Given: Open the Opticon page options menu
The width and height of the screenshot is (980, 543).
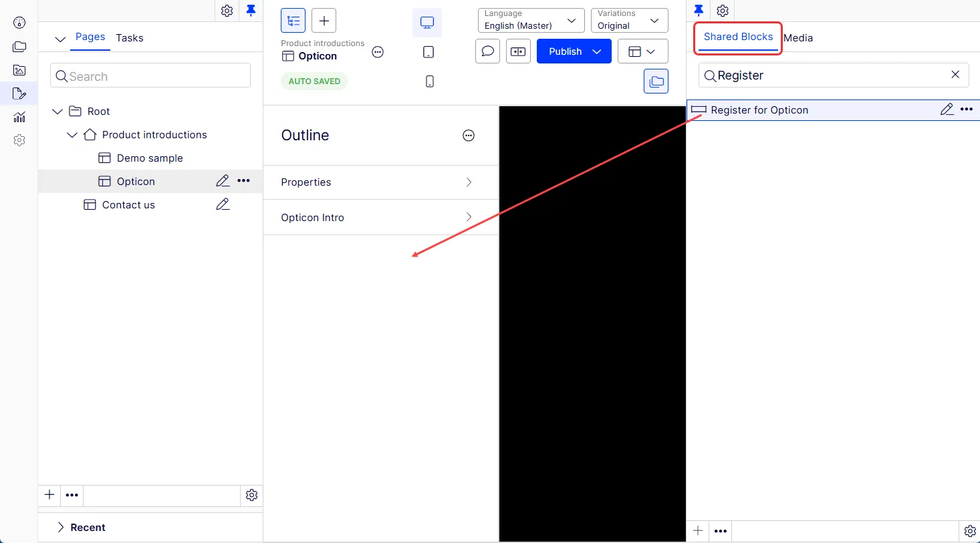Looking at the screenshot, I should (378, 52).
